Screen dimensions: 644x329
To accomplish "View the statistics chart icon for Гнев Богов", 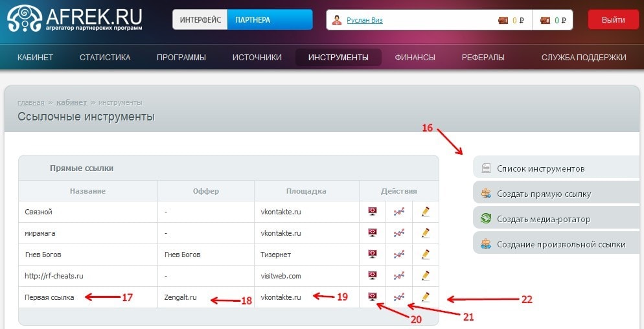I will [399, 255].
